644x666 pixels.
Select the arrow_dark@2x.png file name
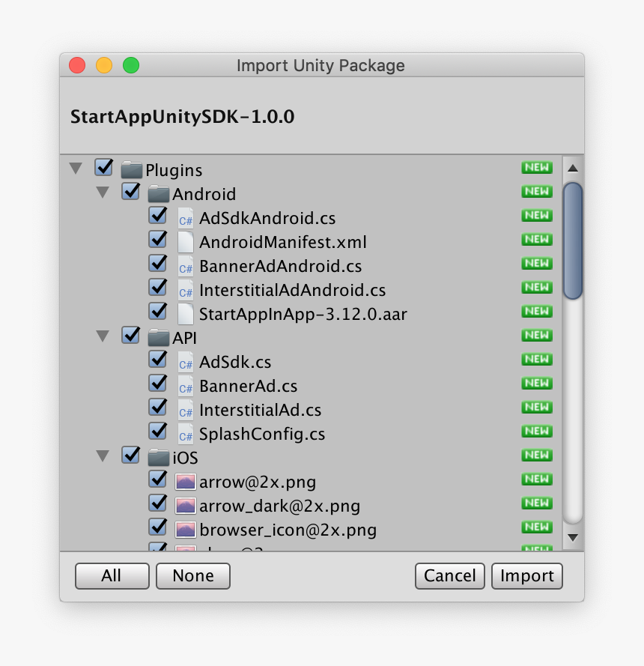[280, 506]
